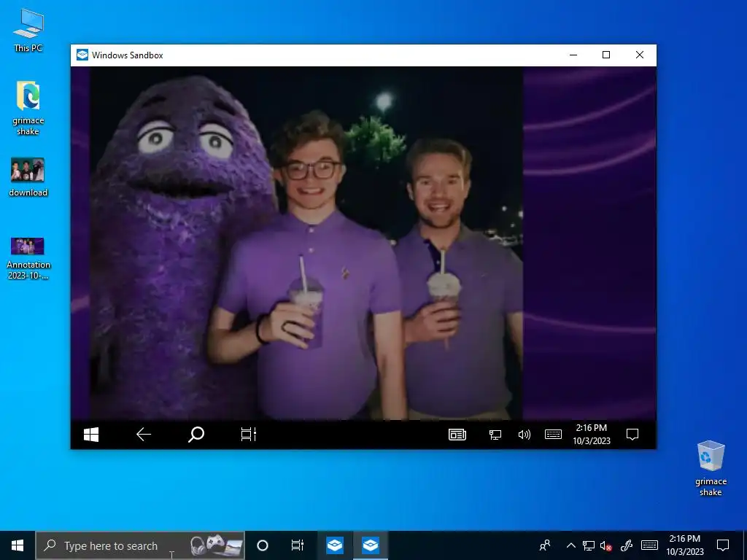Click host clock showing 10/3/2023
This screenshot has height=560, width=747.
[x=684, y=545]
